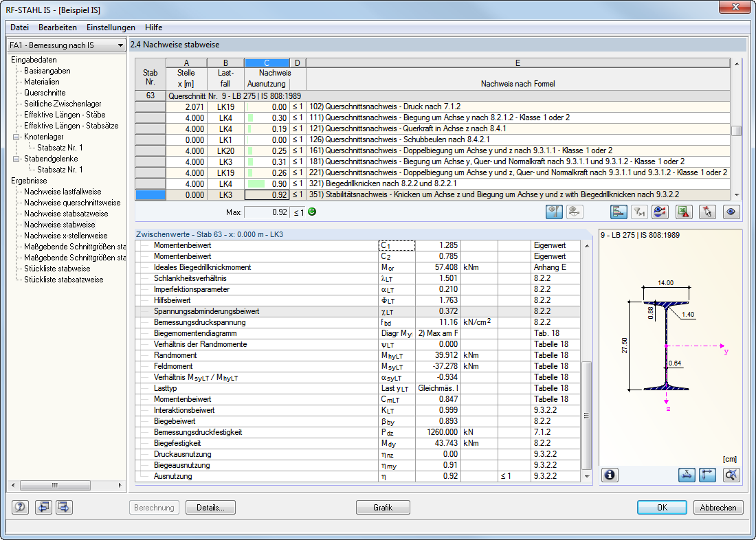The height and width of the screenshot is (540, 756).
Task: Select Basisangaben in the navigator tree
Action: [x=47, y=71]
